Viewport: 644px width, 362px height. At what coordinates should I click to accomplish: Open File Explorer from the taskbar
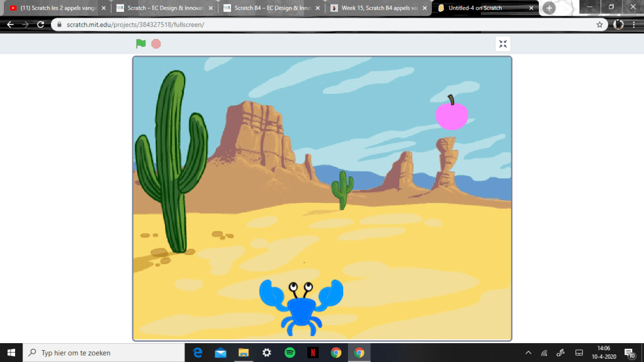(x=243, y=353)
